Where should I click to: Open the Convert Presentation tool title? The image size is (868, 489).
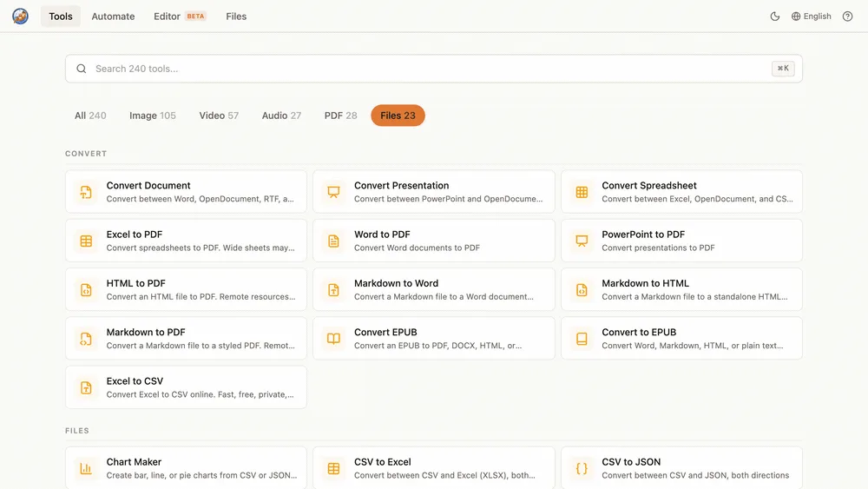coord(401,186)
